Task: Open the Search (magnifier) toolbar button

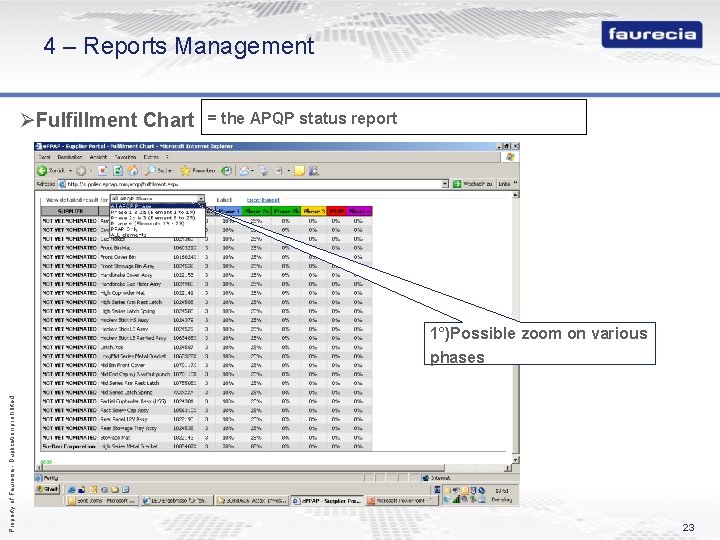Action: click(x=159, y=171)
